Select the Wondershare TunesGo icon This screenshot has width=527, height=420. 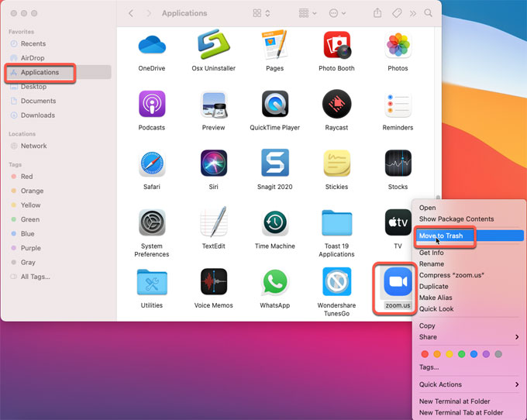pyautogui.click(x=337, y=281)
